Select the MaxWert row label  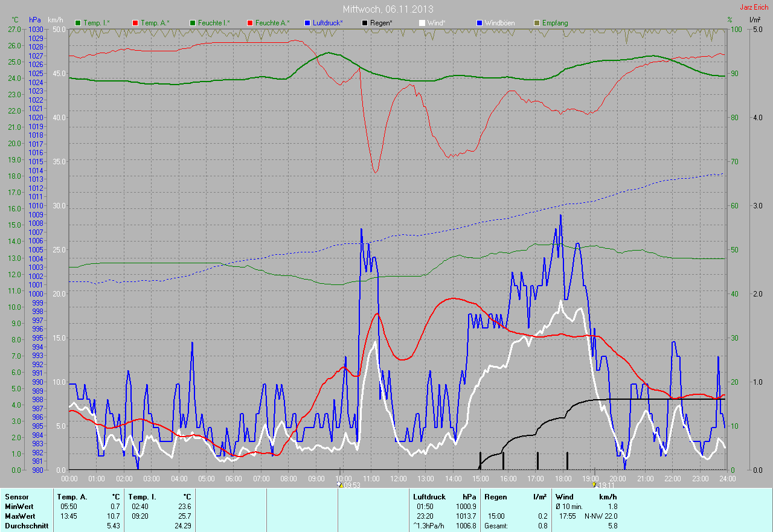(19, 516)
